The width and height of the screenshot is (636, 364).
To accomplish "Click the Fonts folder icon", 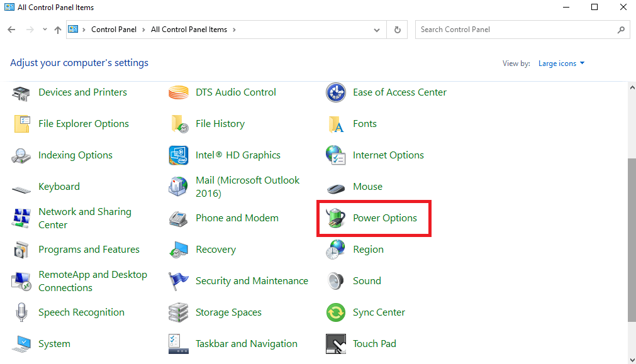I will click(337, 124).
